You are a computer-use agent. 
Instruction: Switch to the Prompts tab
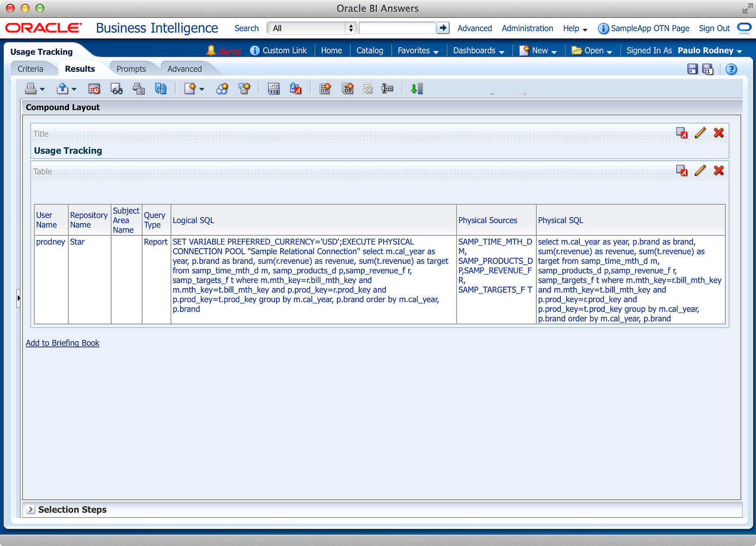point(131,69)
